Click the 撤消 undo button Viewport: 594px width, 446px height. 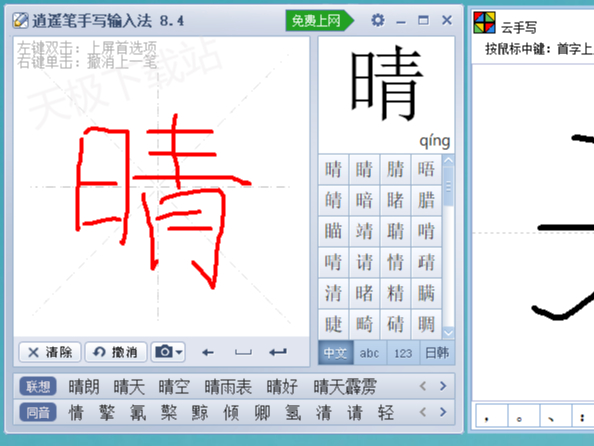(116, 352)
